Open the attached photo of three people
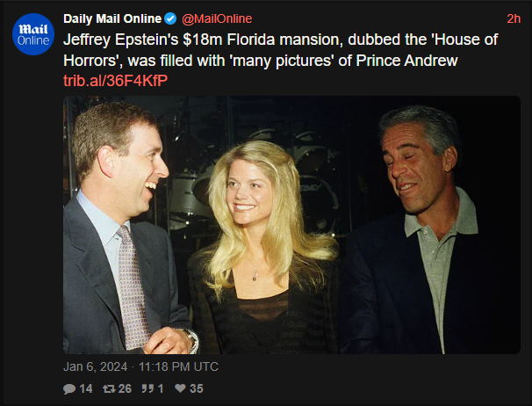 click(x=291, y=225)
